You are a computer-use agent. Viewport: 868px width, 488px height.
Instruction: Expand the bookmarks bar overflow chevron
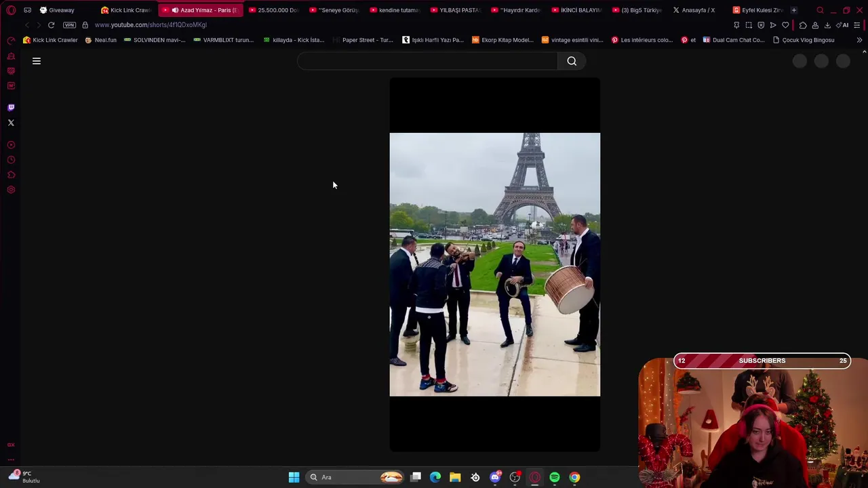click(x=859, y=40)
